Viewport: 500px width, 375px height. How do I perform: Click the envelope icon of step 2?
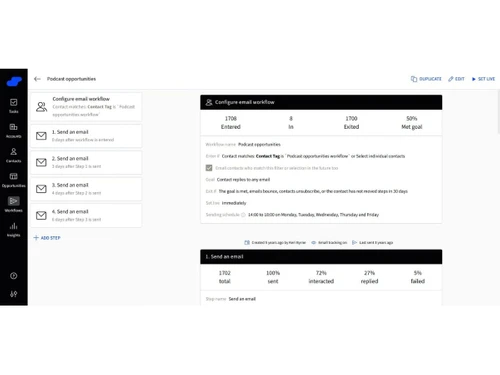pyautogui.click(x=41, y=162)
